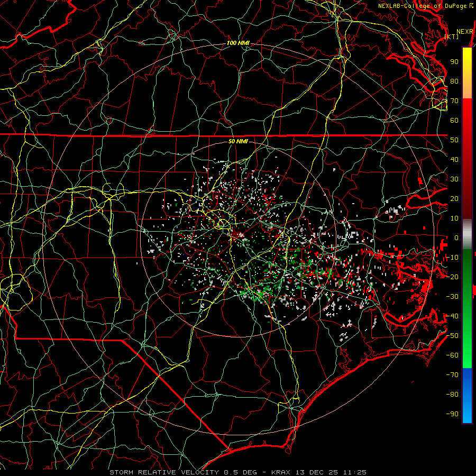Select the 60 value on velocity scale
Image resolution: width=476 pixels, height=476 pixels.
click(454, 120)
